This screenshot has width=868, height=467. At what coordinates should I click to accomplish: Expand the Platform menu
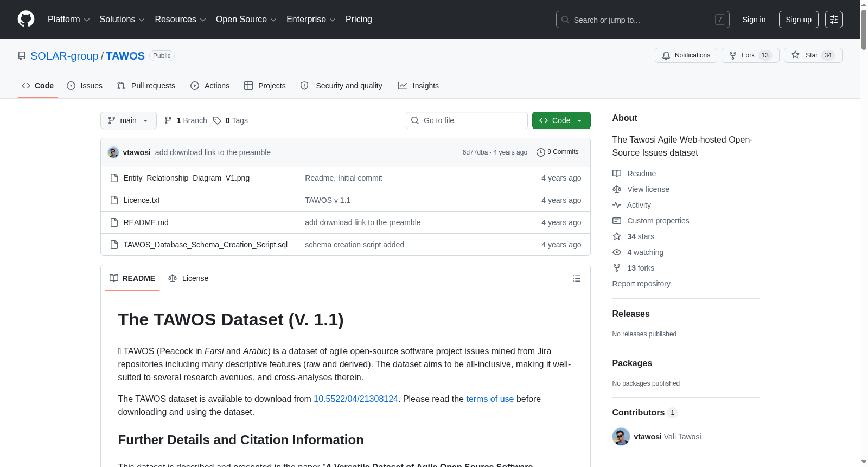point(69,20)
